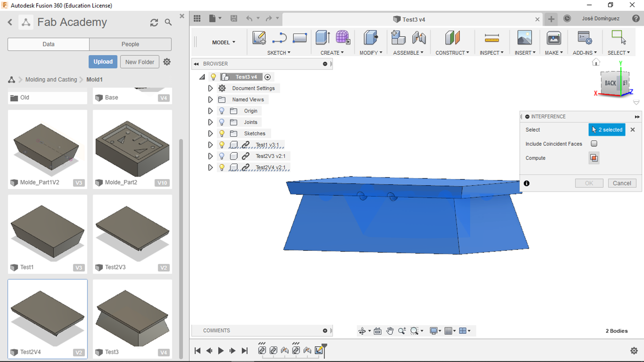Image resolution: width=644 pixels, height=362 pixels.
Task: Expand the Test1 v3:1 component
Action: pyautogui.click(x=210, y=145)
